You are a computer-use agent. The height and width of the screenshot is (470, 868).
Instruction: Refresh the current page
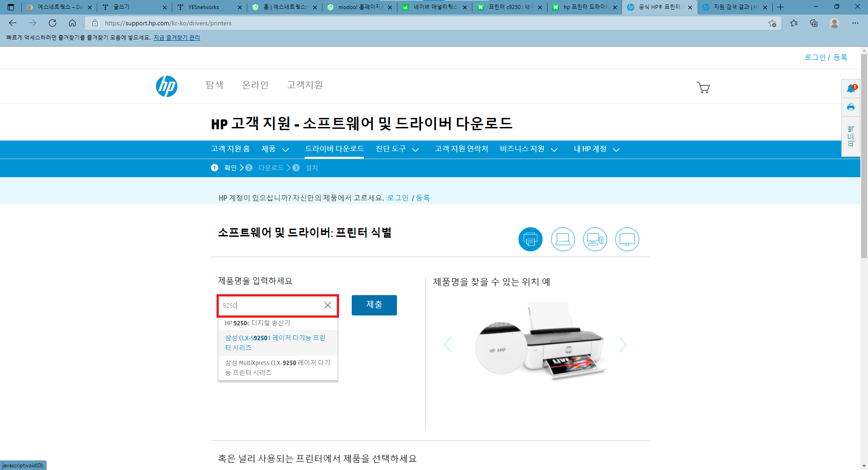[52, 23]
